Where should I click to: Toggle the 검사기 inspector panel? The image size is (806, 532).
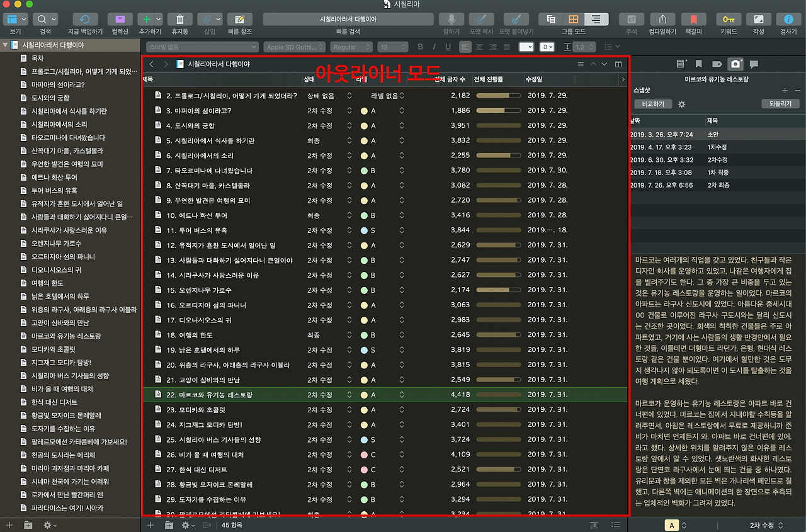click(788, 20)
